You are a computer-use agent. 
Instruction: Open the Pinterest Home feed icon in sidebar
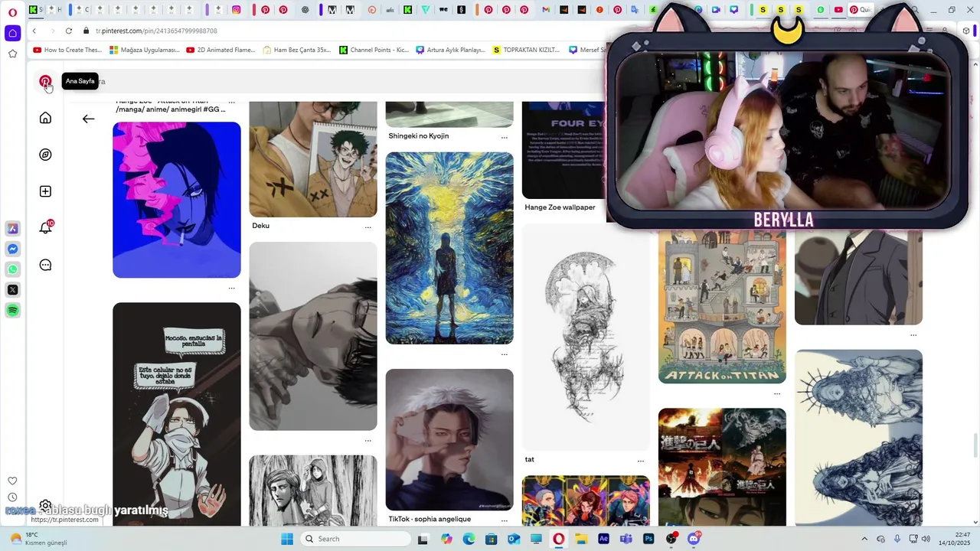point(45,118)
